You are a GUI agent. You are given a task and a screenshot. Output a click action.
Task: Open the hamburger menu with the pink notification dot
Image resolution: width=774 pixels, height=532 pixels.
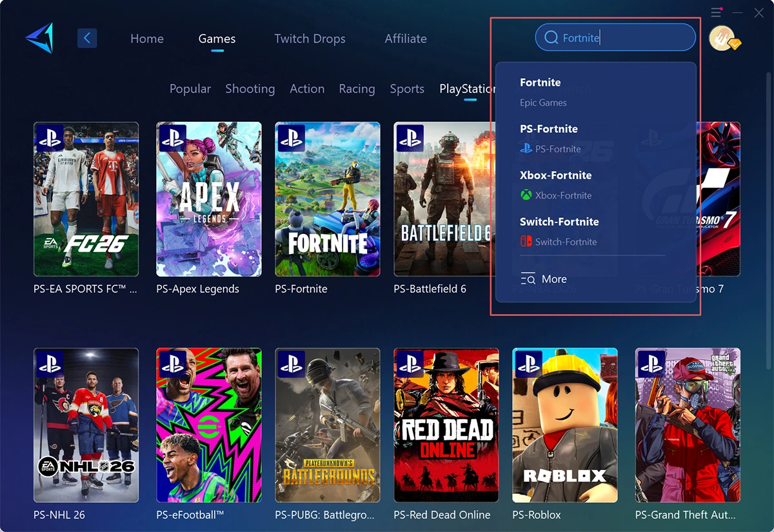[x=716, y=12]
